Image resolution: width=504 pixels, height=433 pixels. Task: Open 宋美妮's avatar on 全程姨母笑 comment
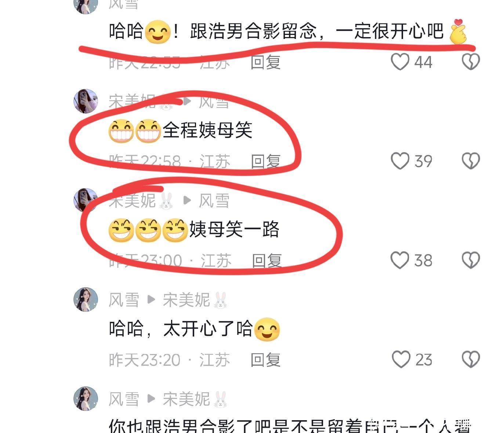(x=86, y=101)
